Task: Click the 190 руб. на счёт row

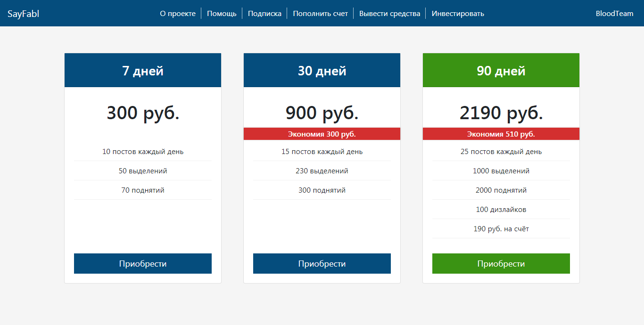Action: (x=501, y=229)
